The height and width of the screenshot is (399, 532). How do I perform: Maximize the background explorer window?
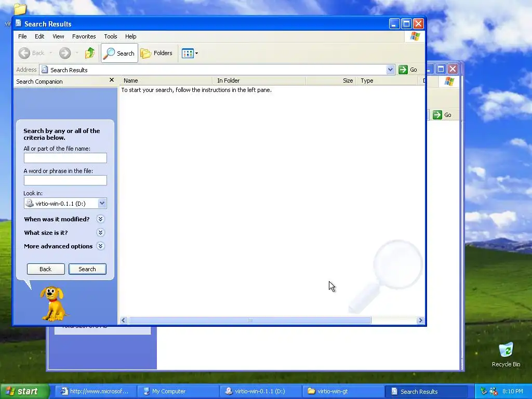pyautogui.click(x=441, y=69)
